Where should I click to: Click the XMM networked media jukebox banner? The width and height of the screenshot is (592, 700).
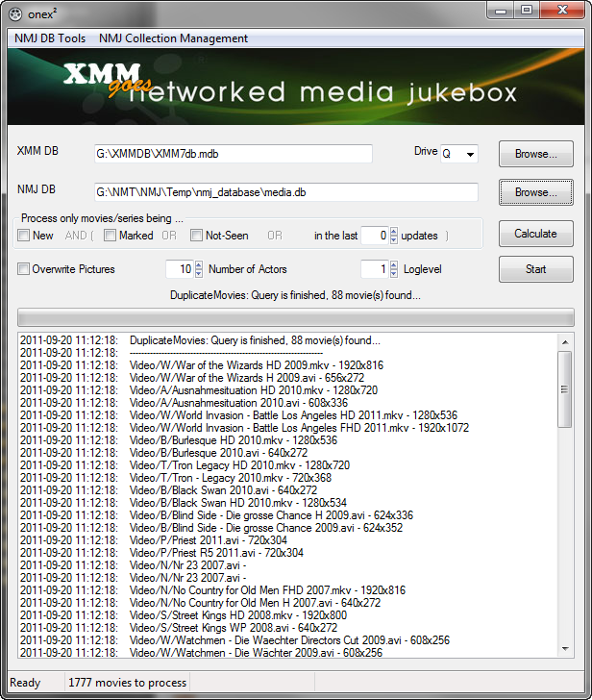click(296, 87)
